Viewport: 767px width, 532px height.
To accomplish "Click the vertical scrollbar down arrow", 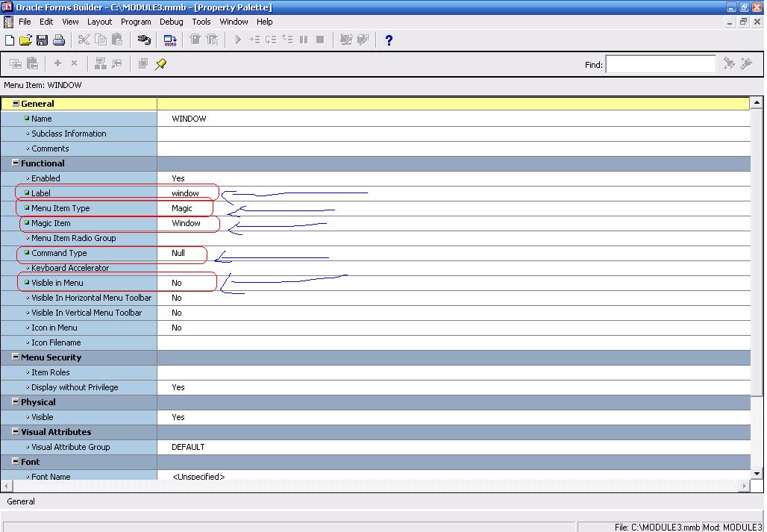I will click(x=757, y=474).
